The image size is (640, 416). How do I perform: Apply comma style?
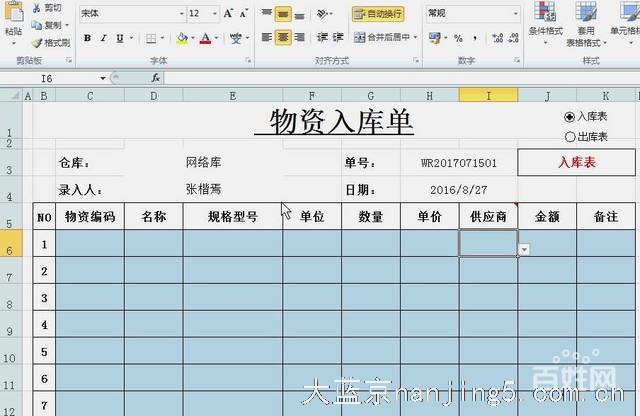click(475, 38)
